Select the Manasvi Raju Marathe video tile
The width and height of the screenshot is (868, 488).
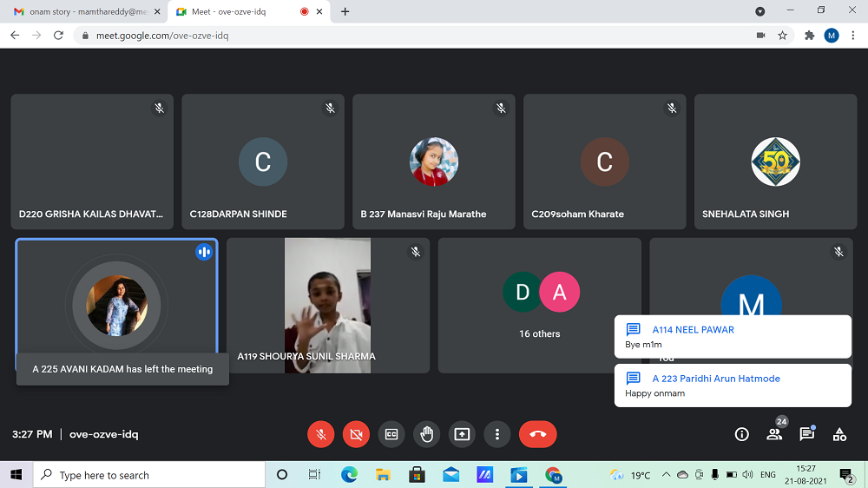click(x=435, y=162)
